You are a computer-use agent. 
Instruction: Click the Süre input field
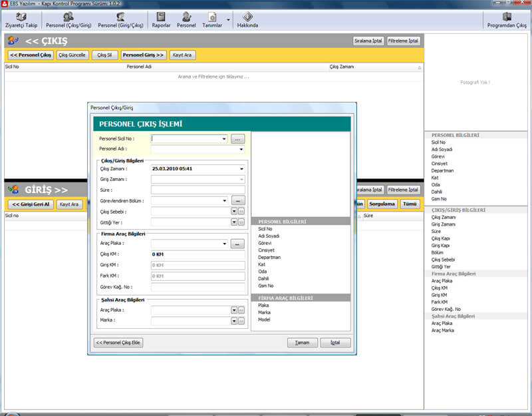(198, 190)
